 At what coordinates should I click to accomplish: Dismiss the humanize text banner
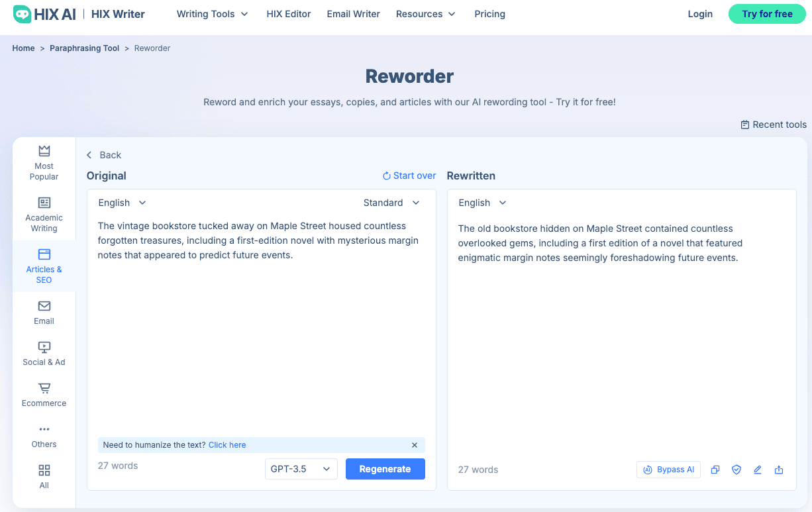coord(415,445)
